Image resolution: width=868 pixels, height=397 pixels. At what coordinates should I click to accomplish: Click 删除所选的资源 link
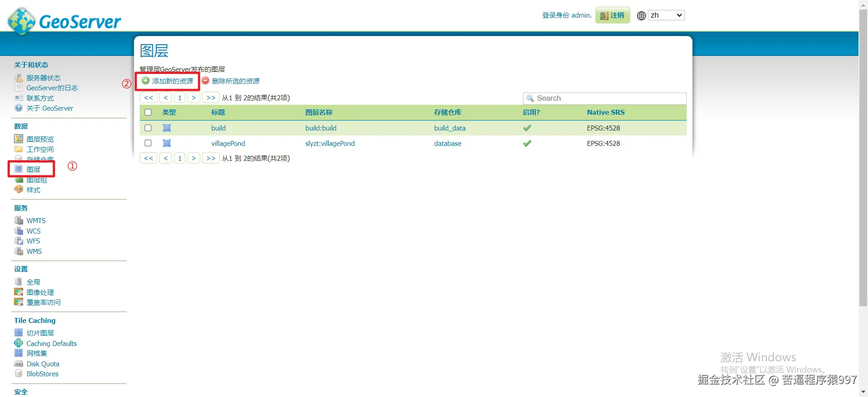236,81
